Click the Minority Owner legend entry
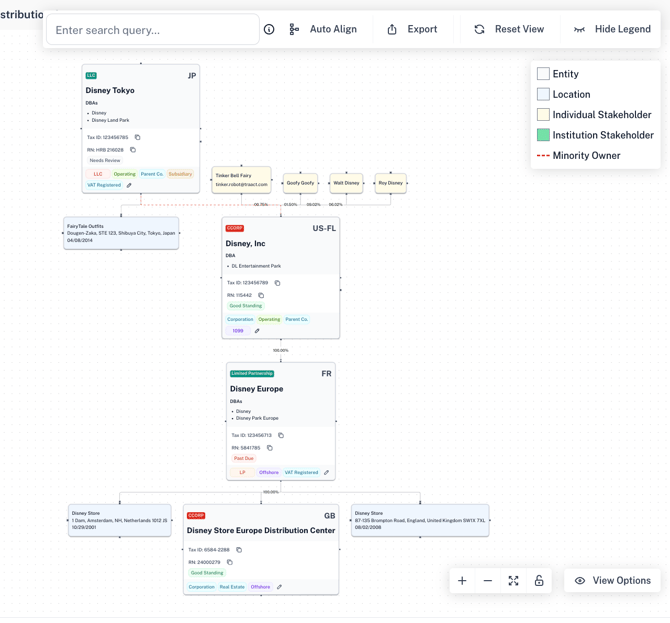670x623 pixels. click(x=579, y=156)
